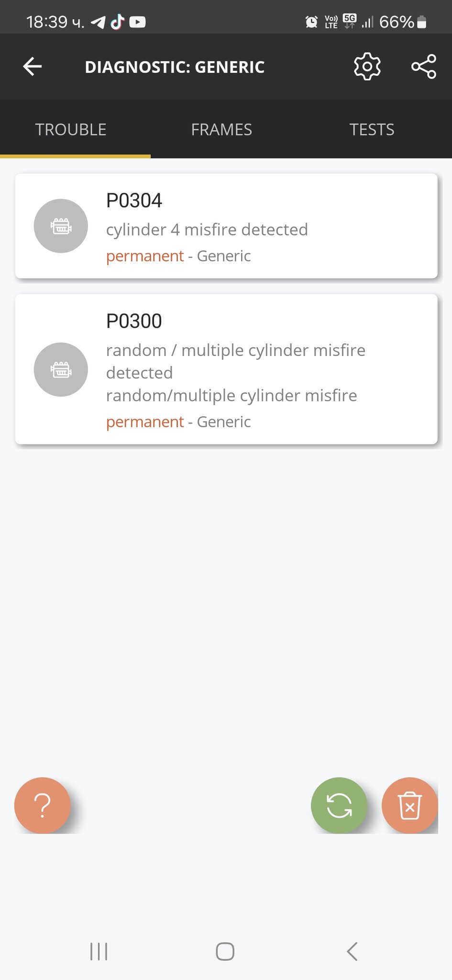
Task: Tap the back arrow in header
Action: [33, 67]
